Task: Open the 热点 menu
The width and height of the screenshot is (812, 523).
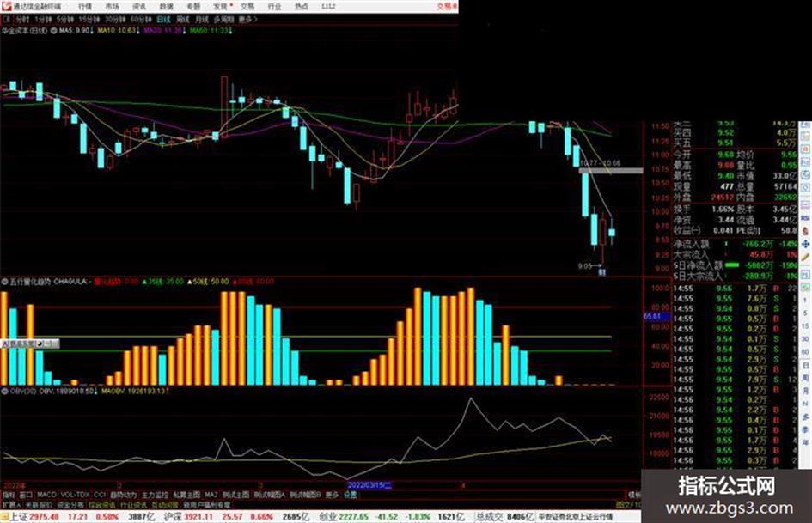Action: point(302,7)
